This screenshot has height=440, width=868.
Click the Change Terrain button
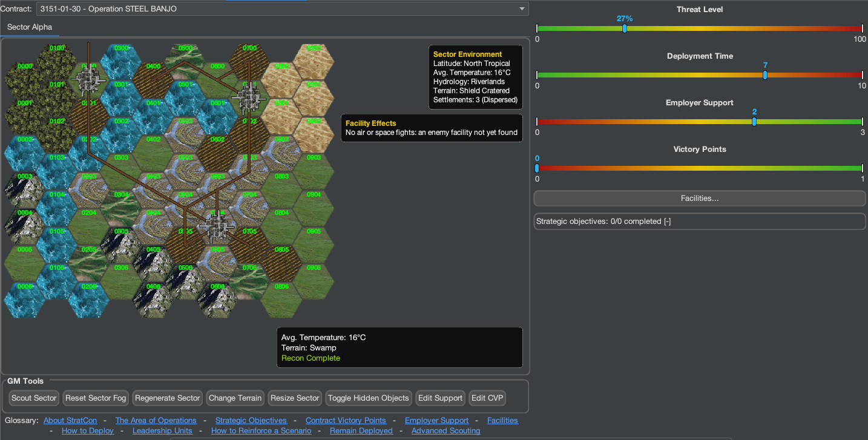click(x=235, y=398)
